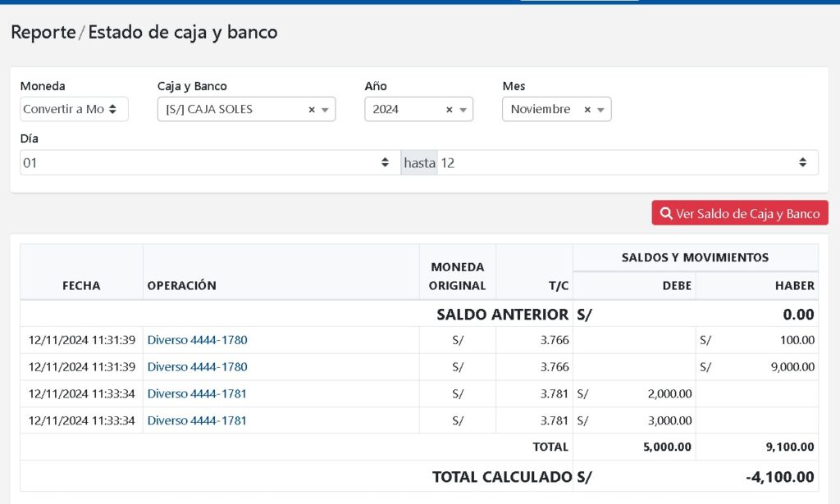Open the Moneda selector
The image size is (840, 504).
point(74,109)
